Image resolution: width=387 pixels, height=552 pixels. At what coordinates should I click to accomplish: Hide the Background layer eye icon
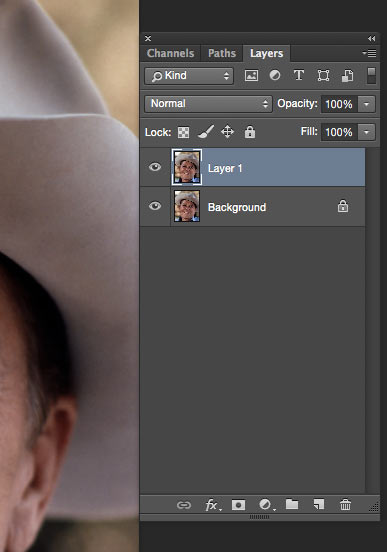[x=155, y=206]
